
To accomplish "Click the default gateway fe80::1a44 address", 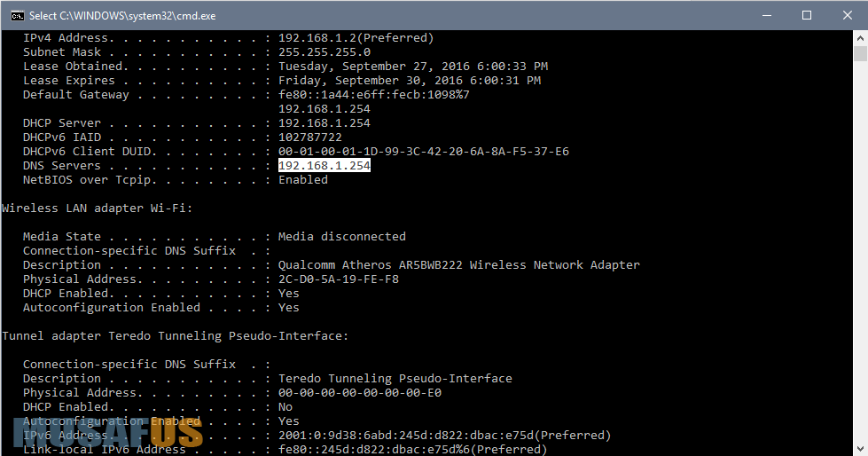I will 373,95.
